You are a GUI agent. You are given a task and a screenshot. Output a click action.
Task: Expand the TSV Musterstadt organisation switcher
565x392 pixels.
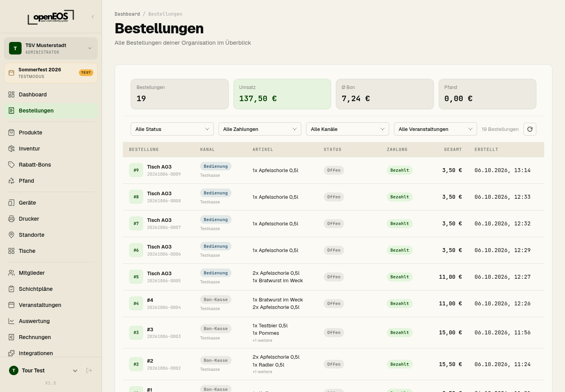(51, 48)
